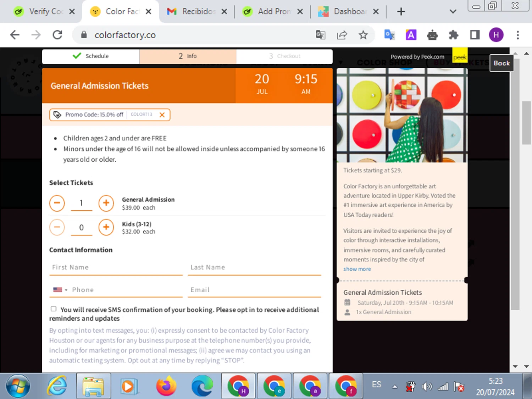Bookmark page with the star icon
Viewport: 532px width, 399px height.
363,35
